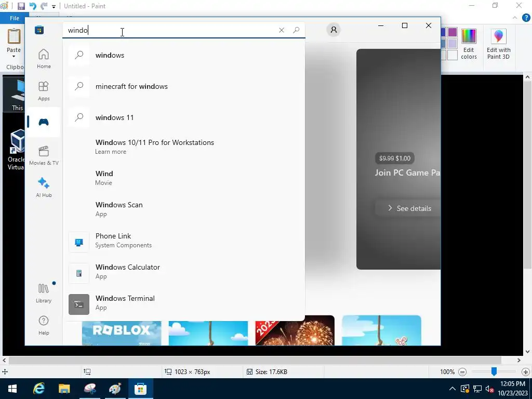
Task: Click the Paint zoom slider handle
Action: point(494,371)
